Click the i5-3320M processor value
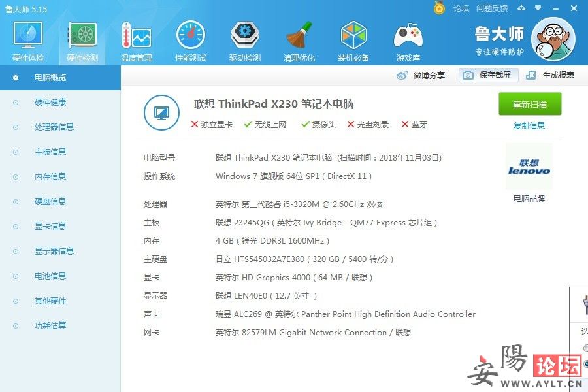The height and width of the screenshot is (392, 588). 299,204
